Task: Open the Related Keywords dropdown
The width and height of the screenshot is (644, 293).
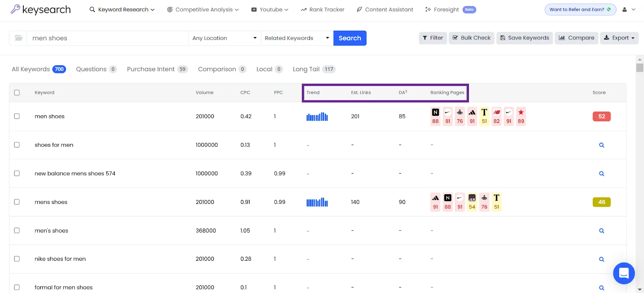Action: pos(297,38)
